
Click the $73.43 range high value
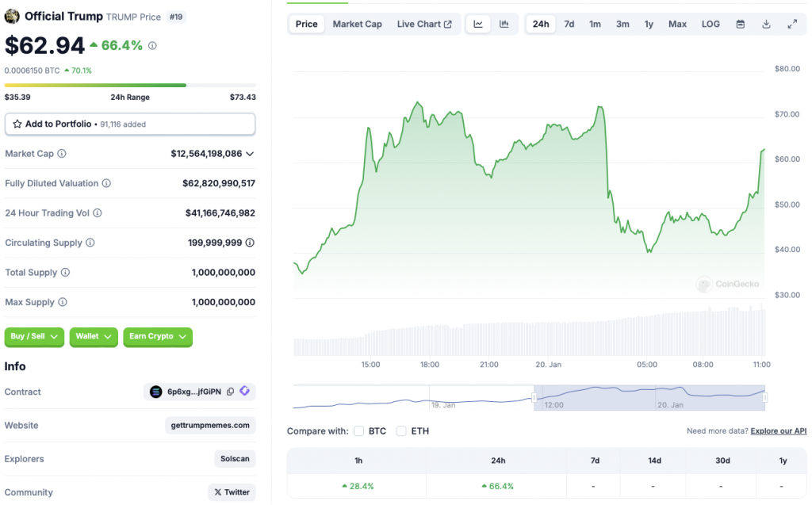243,97
